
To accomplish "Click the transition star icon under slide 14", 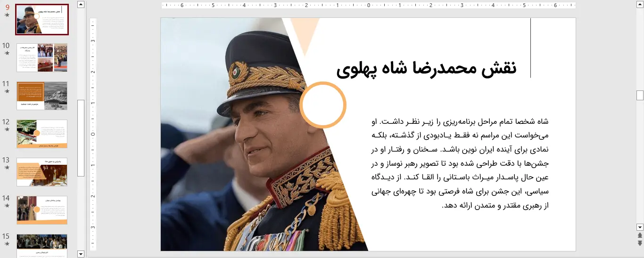I will click(7, 206).
